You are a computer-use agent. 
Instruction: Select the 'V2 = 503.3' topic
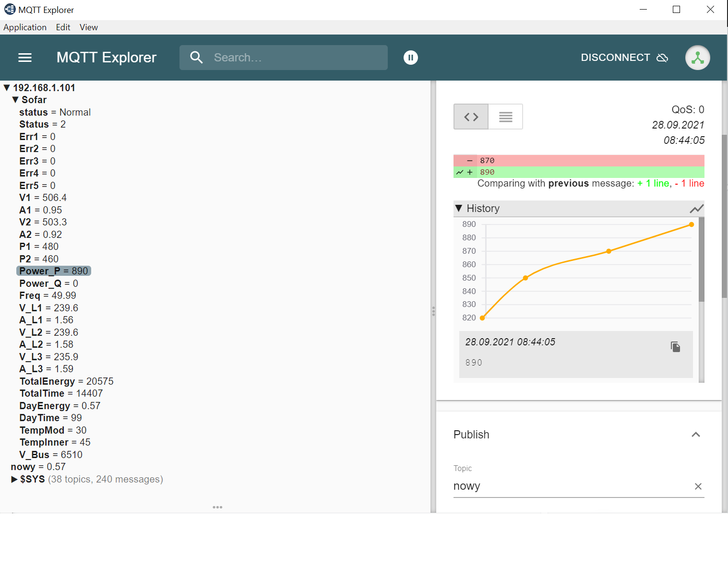click(x=43, y=222)
